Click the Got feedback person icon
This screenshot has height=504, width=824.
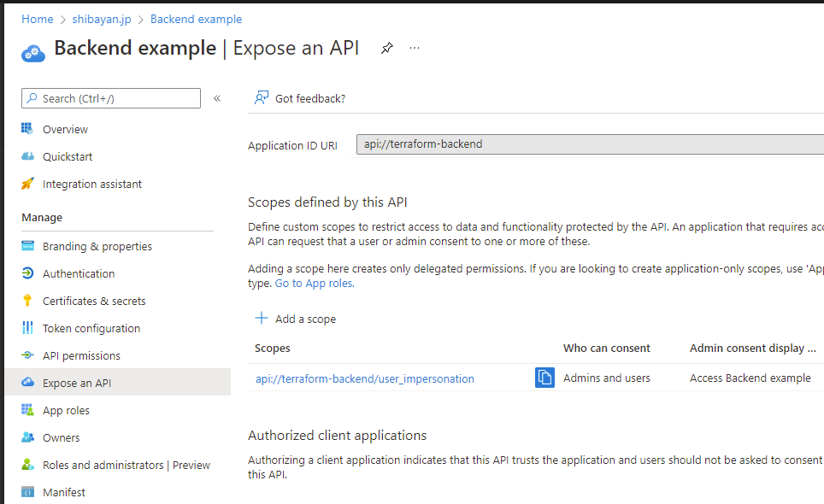[x=262, y=97]
